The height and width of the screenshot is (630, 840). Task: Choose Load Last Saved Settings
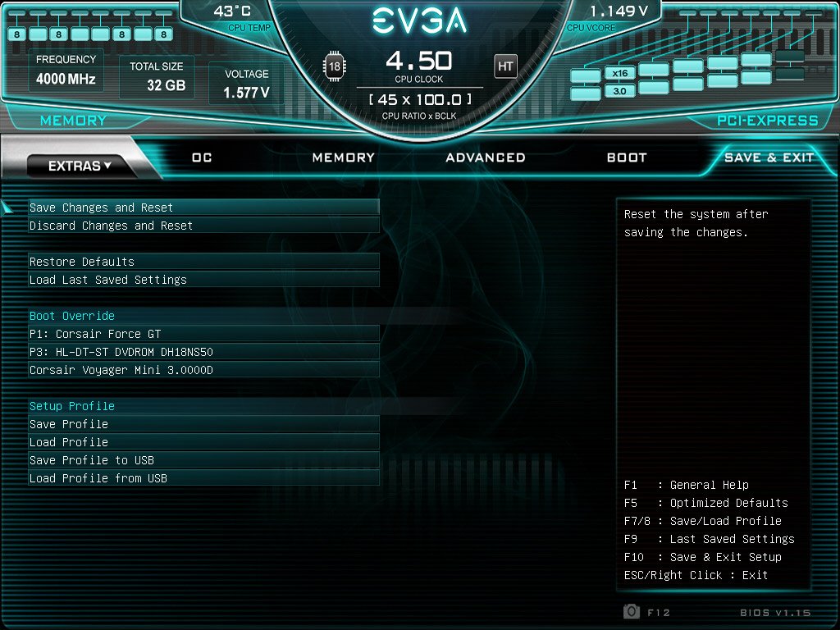(x=203, y=280)
